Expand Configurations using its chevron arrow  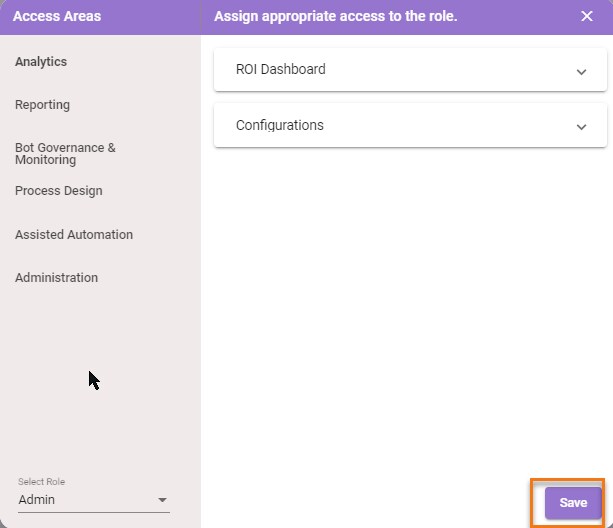tap(581, 127)
